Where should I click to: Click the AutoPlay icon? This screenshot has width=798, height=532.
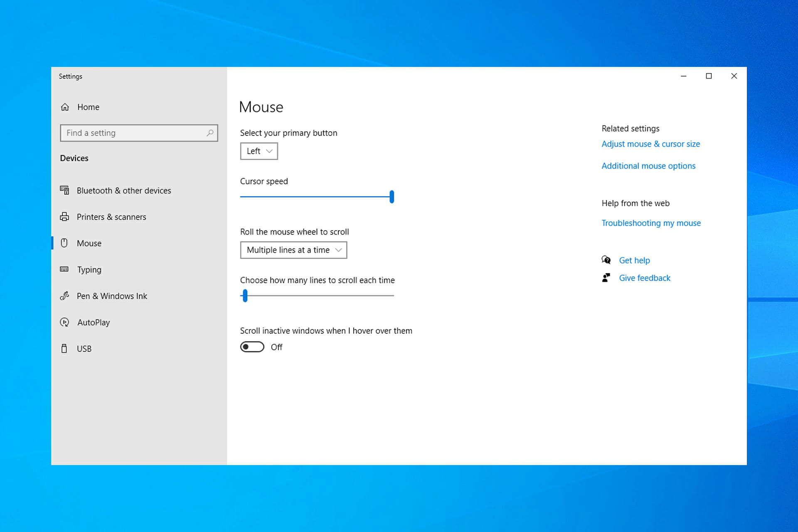[x=64, y=322]
